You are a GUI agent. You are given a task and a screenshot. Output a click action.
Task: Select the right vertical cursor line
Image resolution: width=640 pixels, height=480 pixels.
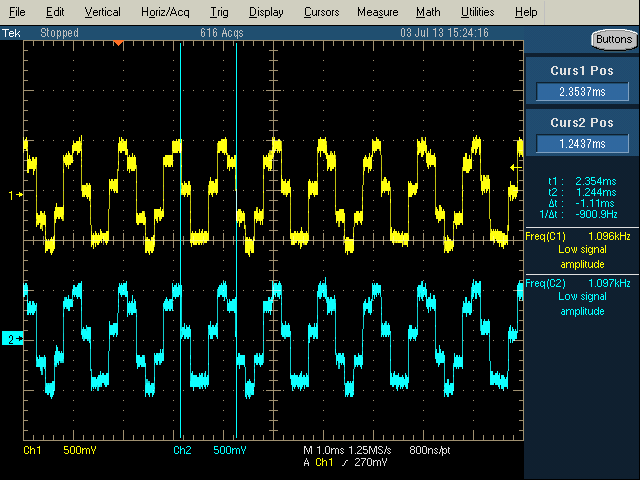pos(236,240)
